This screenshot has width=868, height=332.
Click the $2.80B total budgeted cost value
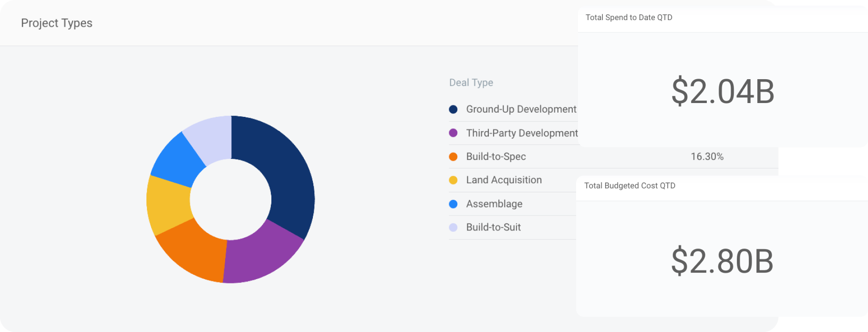722,261
